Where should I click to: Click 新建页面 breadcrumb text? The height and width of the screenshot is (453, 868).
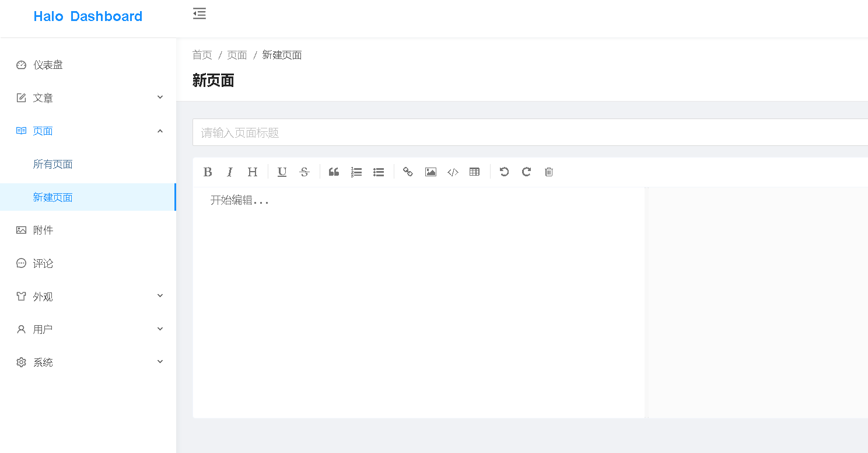click(x=282, y=55)
